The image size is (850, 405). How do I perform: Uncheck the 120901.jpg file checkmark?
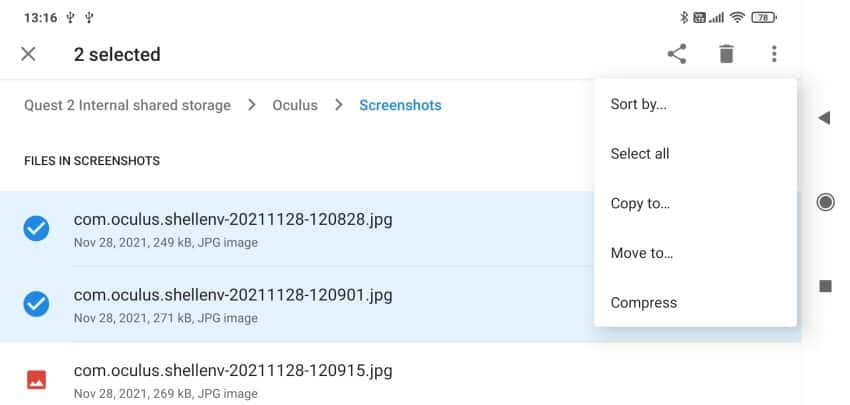[x=36, y=304]
